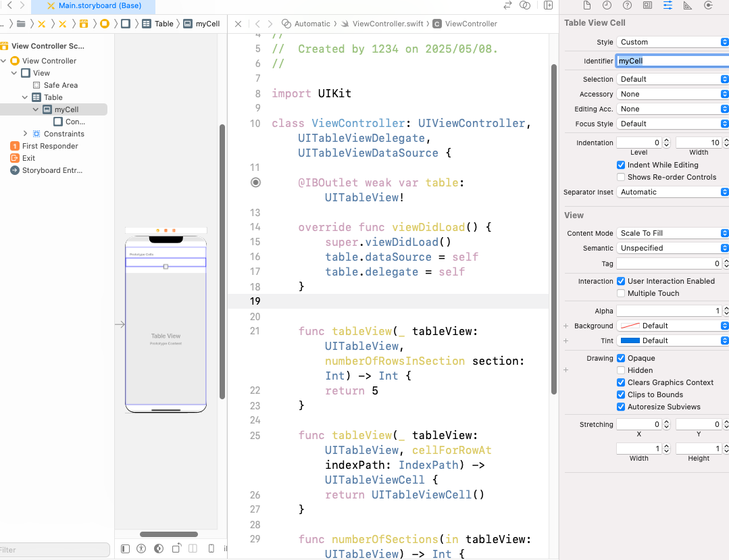Open the Separator Inset dropdown
The width and height of the screenshot is (729, 560).
672,192
